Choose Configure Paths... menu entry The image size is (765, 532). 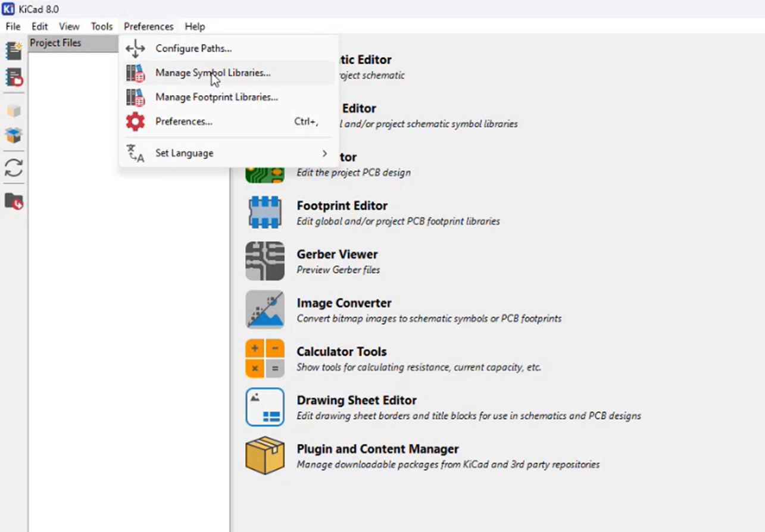point(229,49)
